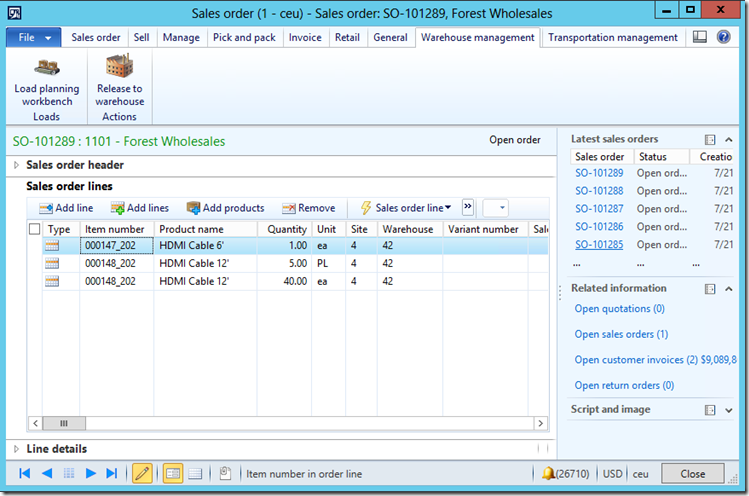Viewport: 749px width, 496px height.
Task: Open the Transportation management tab
Action: click(612, 37)
